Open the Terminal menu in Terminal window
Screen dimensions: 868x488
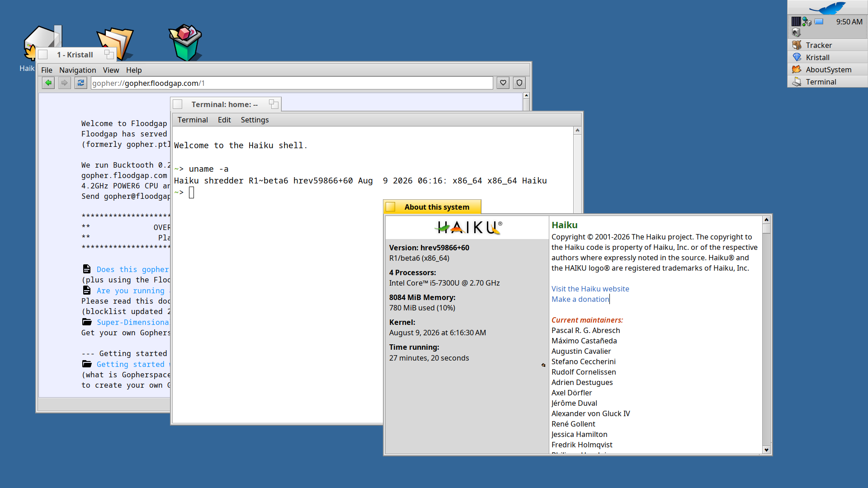tap(193, 120)
